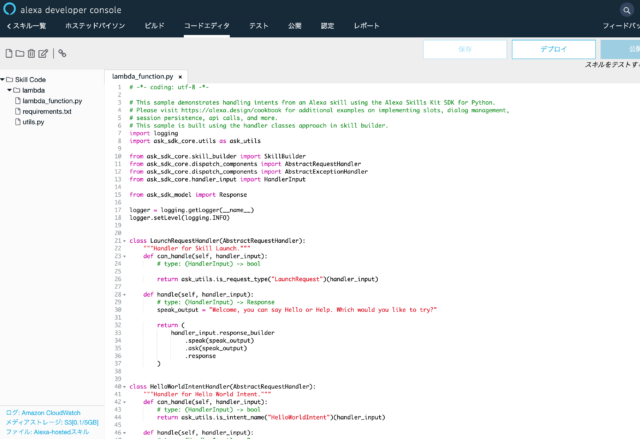Click the "HelloWorldIntent" string in code
The width and height of the screenshot is (640, 439).
coord(299,417)
